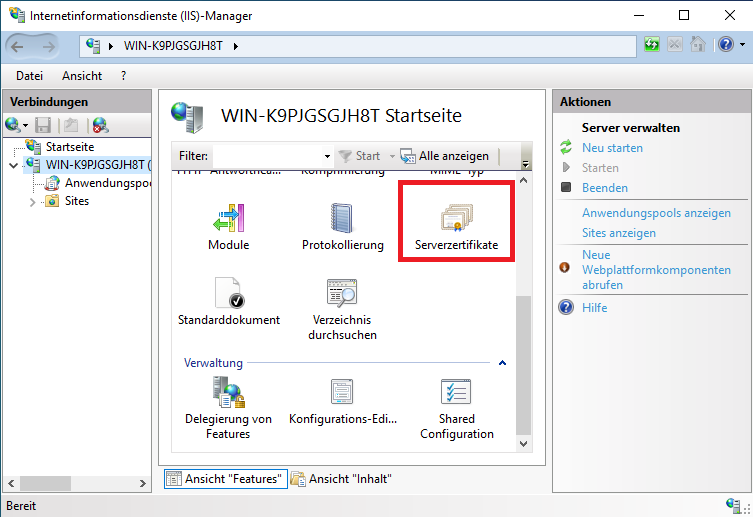Open the Datei menu
Screen dimensions: 753x517
pos(29,75)
